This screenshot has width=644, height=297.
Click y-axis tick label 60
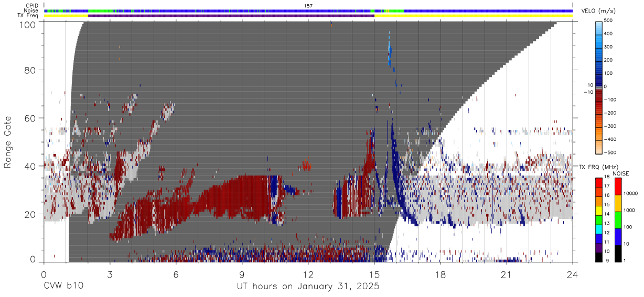coord(30,118)
